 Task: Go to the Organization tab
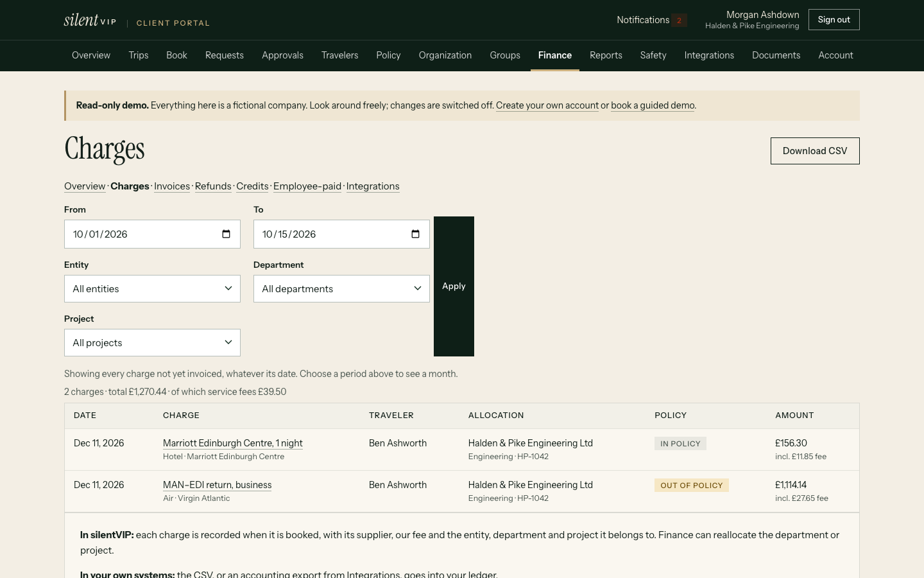pos(445,55)
